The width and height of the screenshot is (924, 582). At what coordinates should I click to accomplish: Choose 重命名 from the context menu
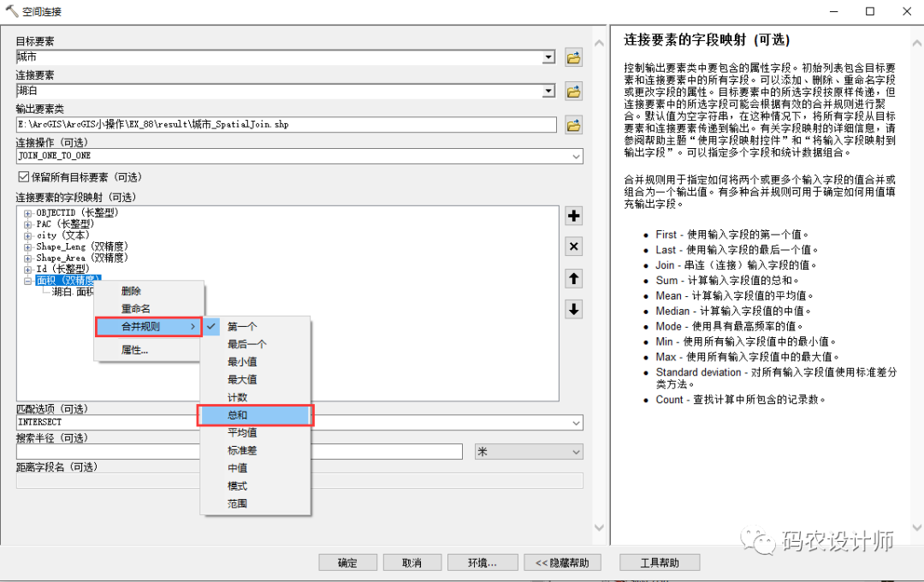(135, 309)
